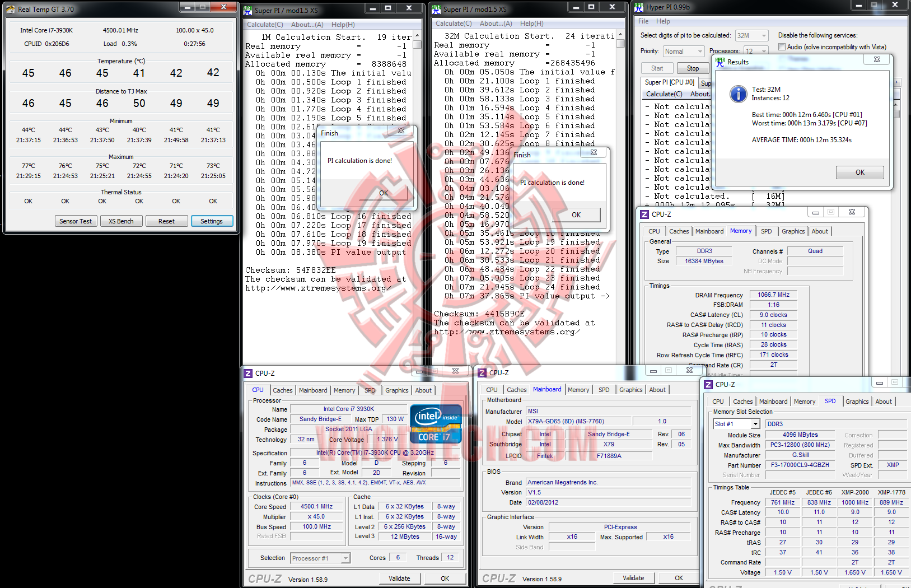Open the pi digits 32M dropdown
This screenshot has height=588, width=911.
pyautogui.click(x=764, y=35)
